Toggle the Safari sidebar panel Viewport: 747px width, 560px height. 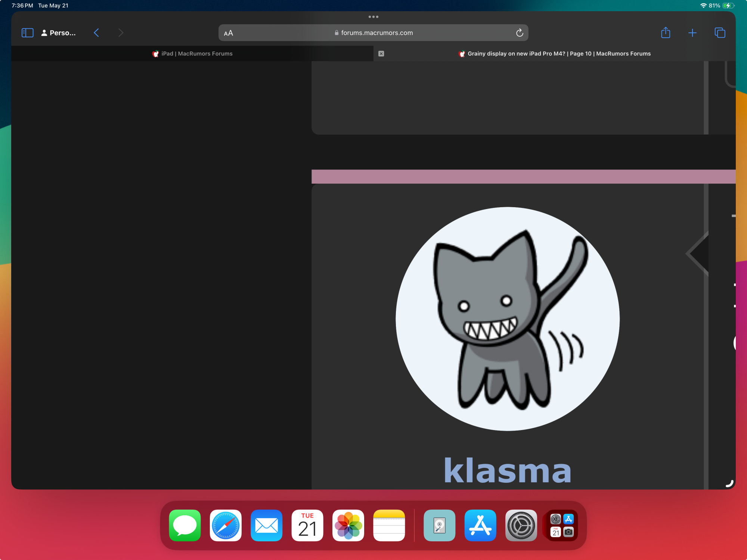[28, 33]
